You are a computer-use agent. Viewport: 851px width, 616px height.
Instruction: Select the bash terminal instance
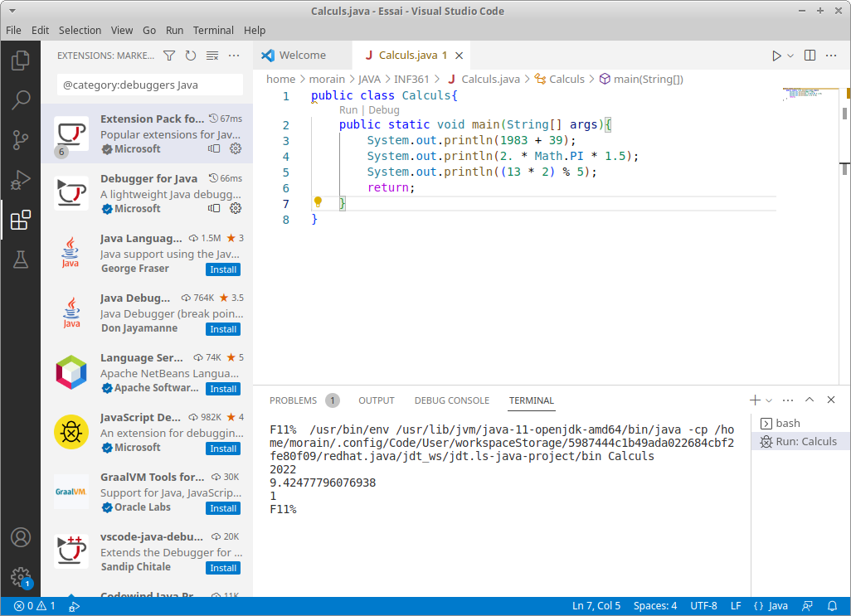tap(801, 424)
